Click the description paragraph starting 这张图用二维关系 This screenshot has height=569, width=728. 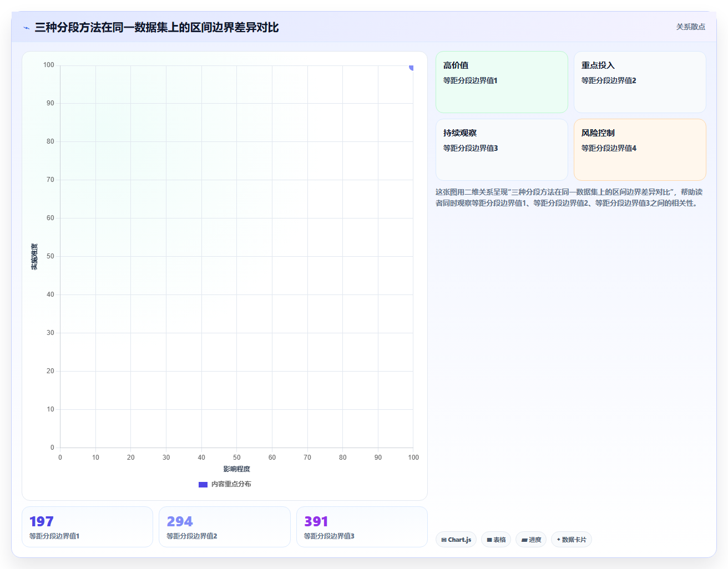(x=569, y=197)
